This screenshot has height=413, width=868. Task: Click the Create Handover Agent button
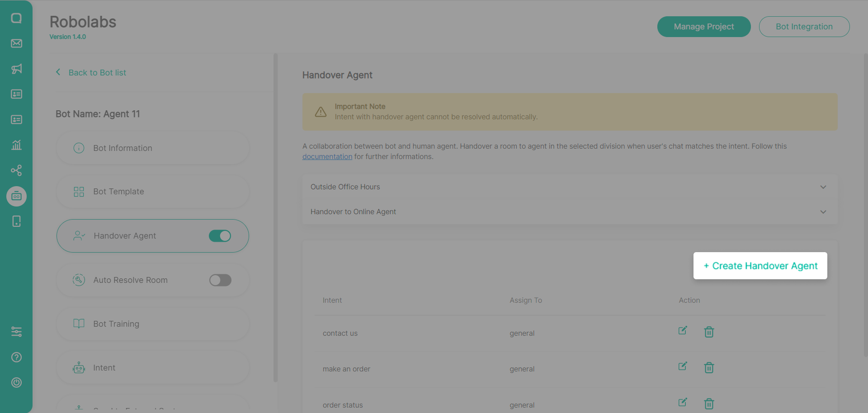[760, 266]
